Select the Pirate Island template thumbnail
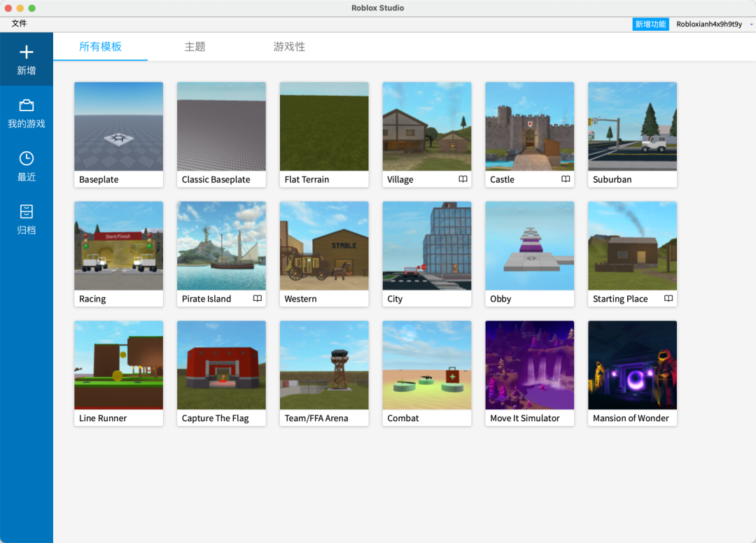 (x=221, y=246)
